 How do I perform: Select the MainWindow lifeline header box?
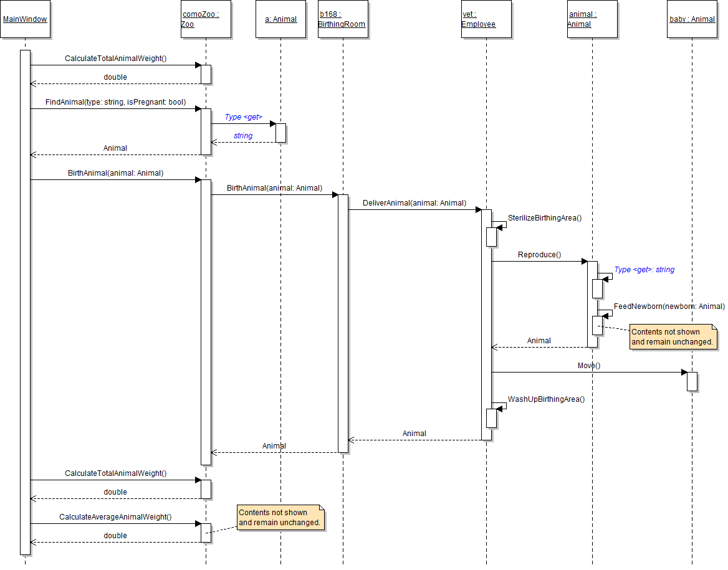pos(25,19)
